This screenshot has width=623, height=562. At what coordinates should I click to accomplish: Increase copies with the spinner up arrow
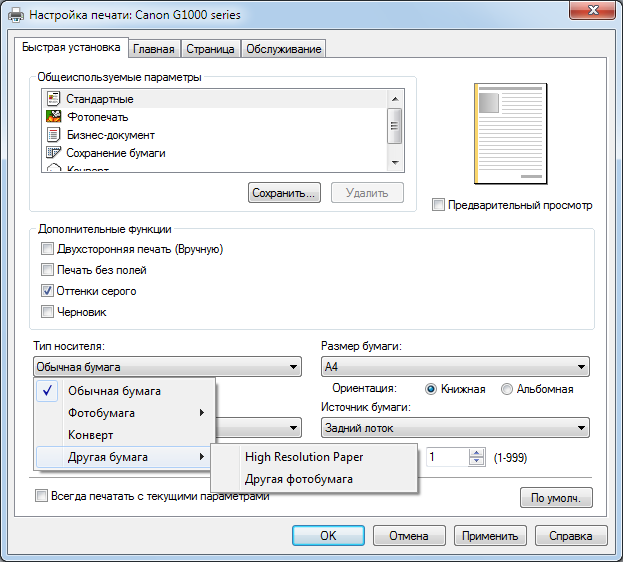pos(476,453)
